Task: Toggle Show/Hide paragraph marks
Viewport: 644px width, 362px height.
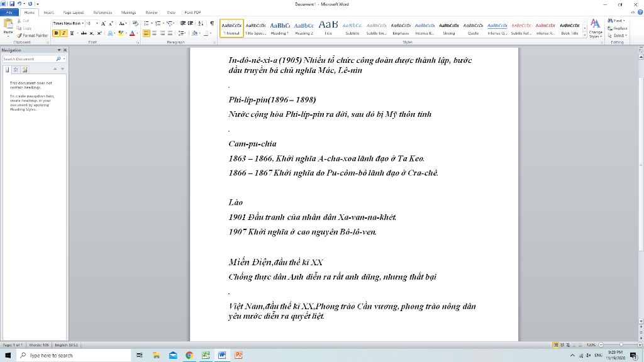Action: (212, 24)
